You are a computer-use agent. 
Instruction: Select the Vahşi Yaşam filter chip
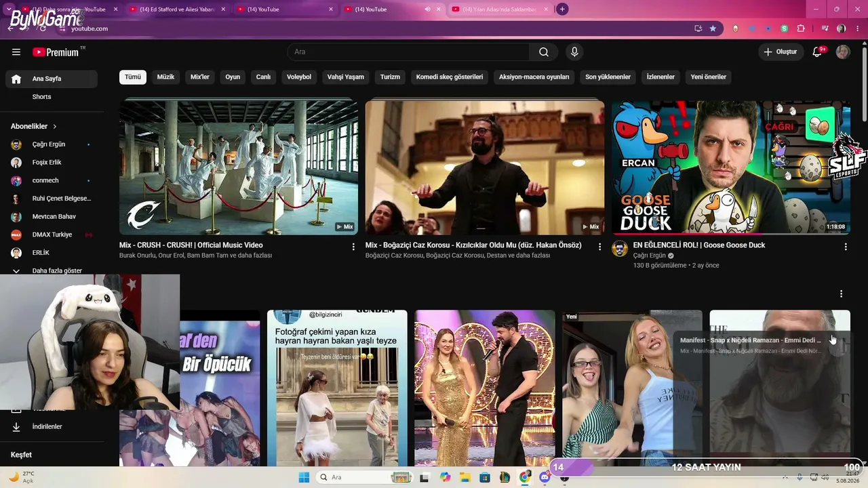tap(346, 77)
